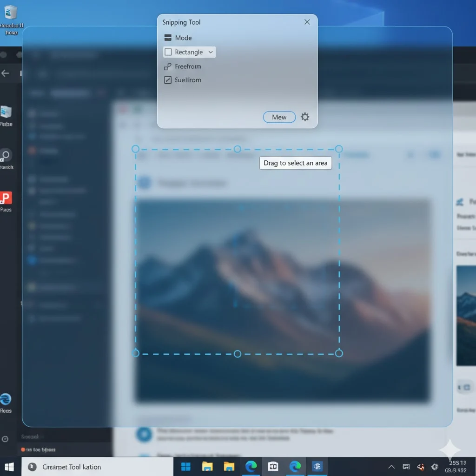Expand the Rectangle mode dropdown chevron

pyautogui.click(x=211, y=52)
